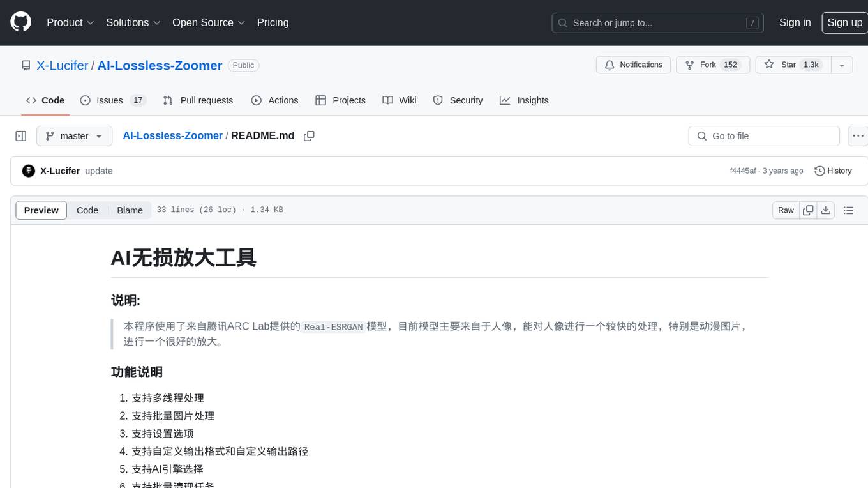The width and height of the screenshot is (868, 488).
Task: Copy raw file contents
Action: (808, 210)
